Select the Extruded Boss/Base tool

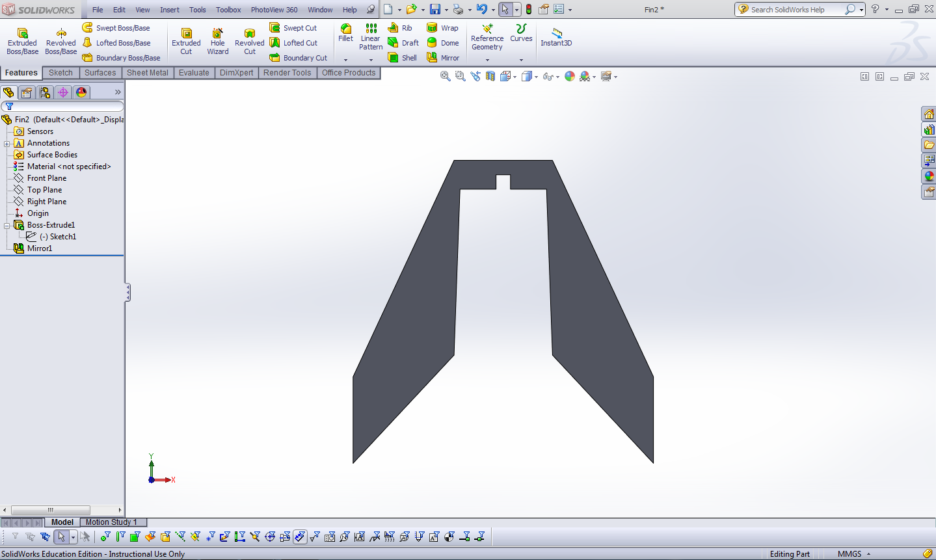(x=22, y=41)
